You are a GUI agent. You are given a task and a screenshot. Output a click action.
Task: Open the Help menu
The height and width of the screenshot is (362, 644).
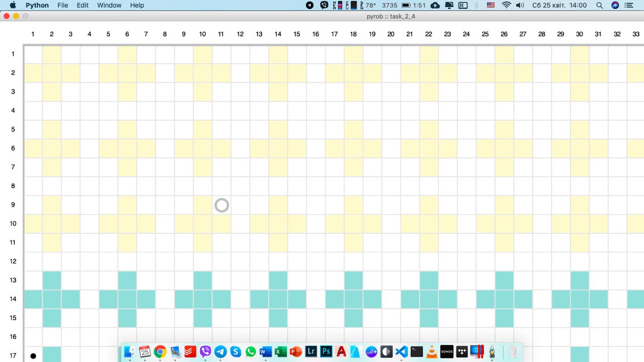[137, 5]
